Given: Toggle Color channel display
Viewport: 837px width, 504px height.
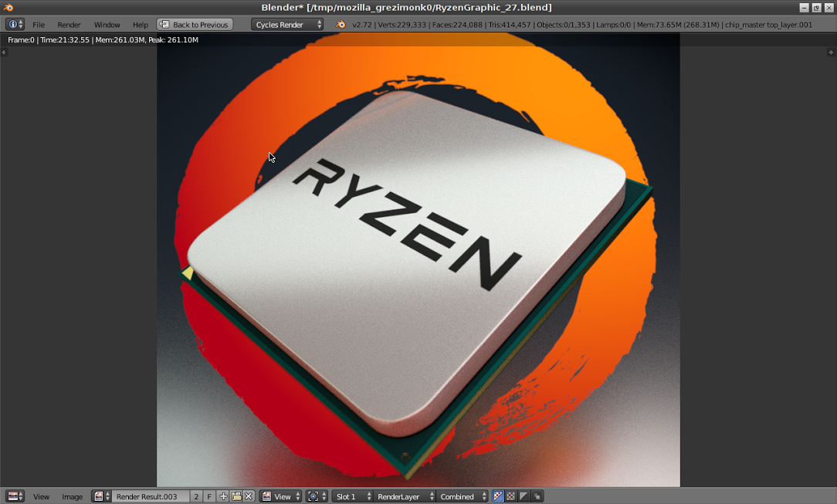Looking at the screenshot, I should click(511, 496).
